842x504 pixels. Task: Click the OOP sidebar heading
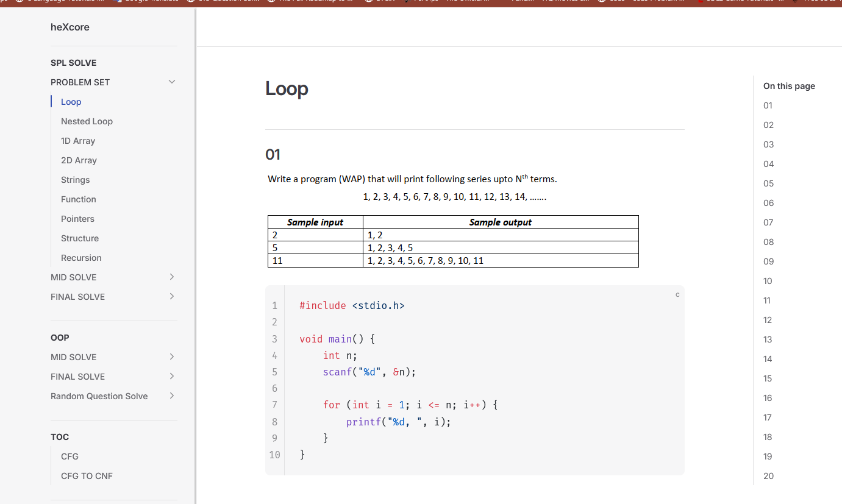(60, 338)
